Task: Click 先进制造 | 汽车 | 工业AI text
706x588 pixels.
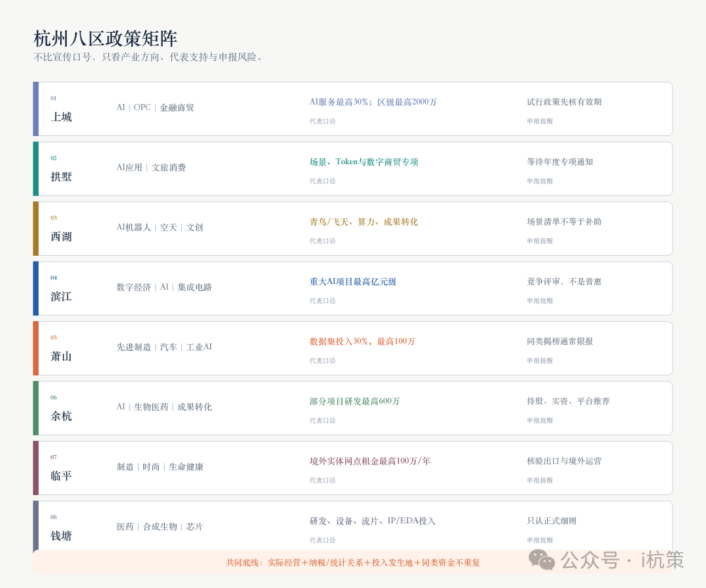Action: click(164, 347)
